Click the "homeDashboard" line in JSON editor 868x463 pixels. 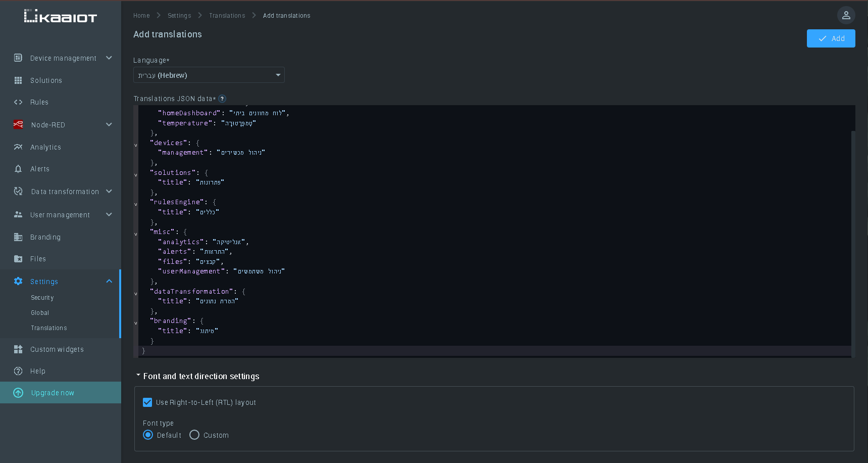(224, 113)
